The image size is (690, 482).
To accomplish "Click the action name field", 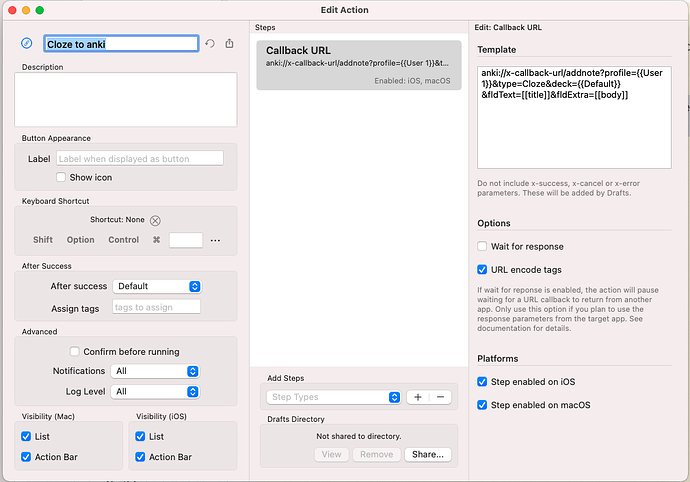I will [121, 44].
